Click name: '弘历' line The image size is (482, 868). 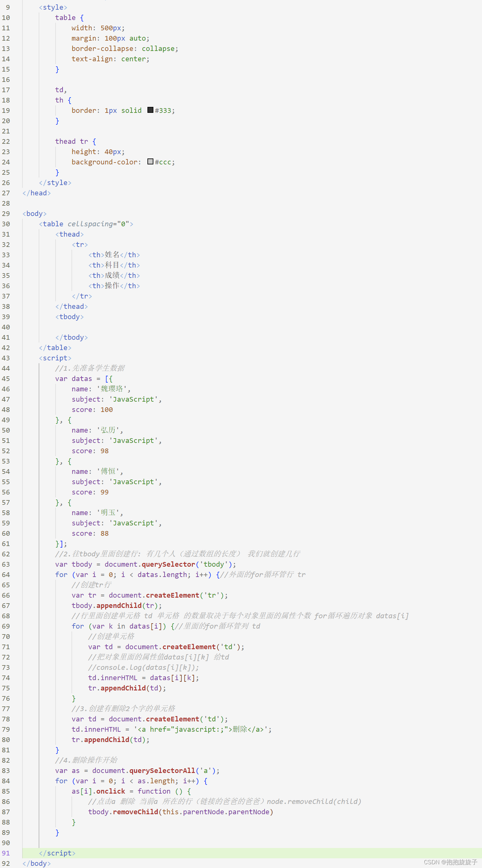click(97, 430)
